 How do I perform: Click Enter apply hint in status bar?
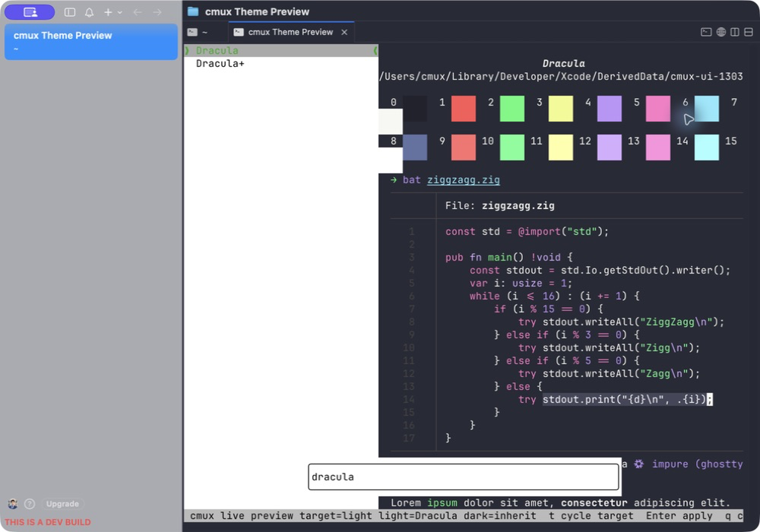coord(679,515)
